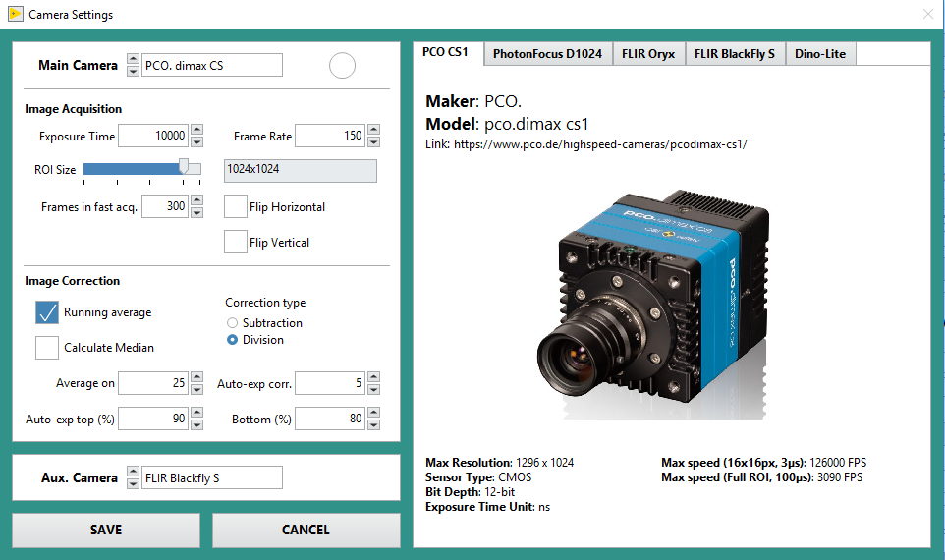Open the pco.de highspeed-cameras link
Viewport: 945px width, 560px height.
coord(600,144)
